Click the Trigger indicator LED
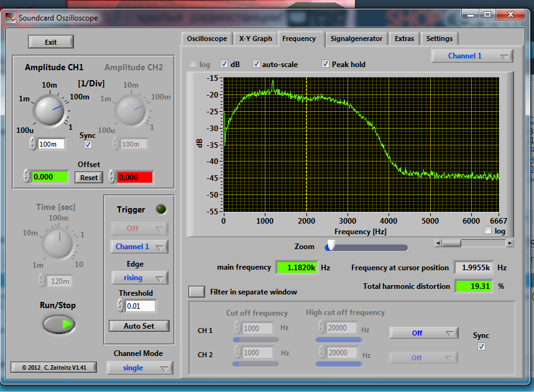Viewport: 534px width, 392px height. point(161,209)
